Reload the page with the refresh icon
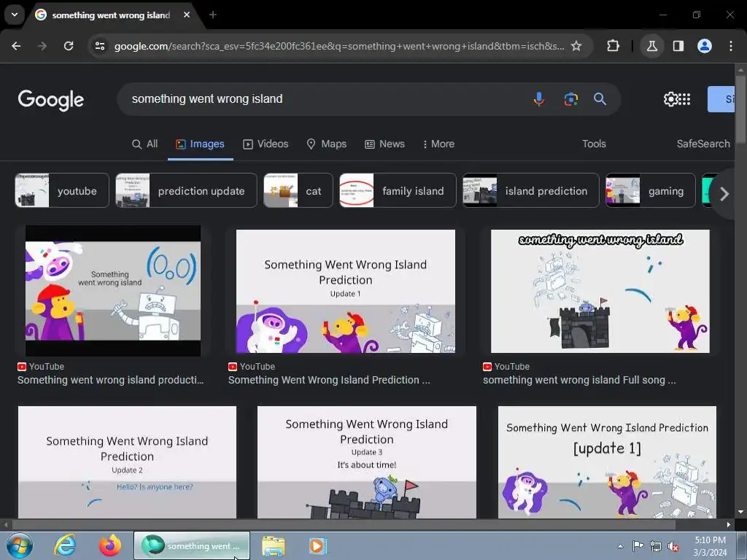The height and width of the screenshot is (560, 747). pyautogui.click(x=69, y=46)
